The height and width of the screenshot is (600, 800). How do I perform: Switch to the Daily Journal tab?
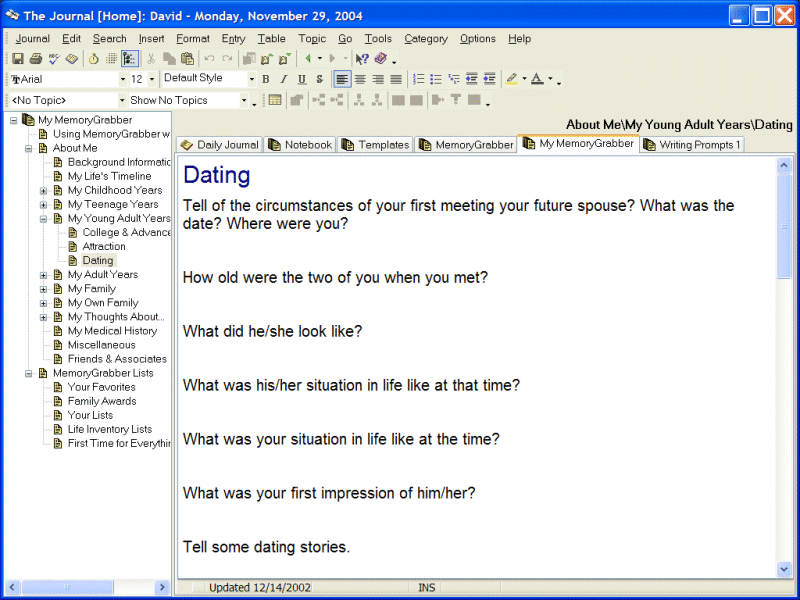[219, 145]
